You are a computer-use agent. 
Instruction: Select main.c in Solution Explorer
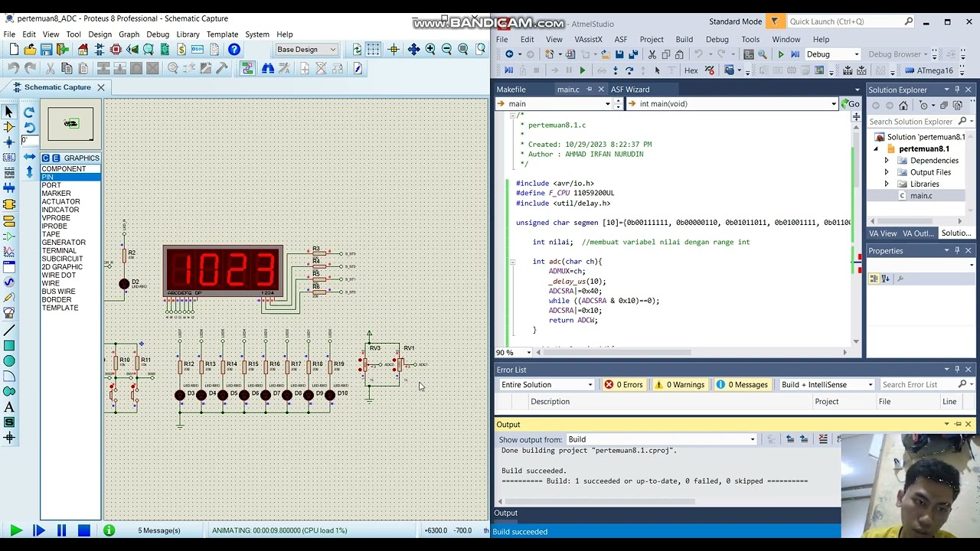click(920, 196)
